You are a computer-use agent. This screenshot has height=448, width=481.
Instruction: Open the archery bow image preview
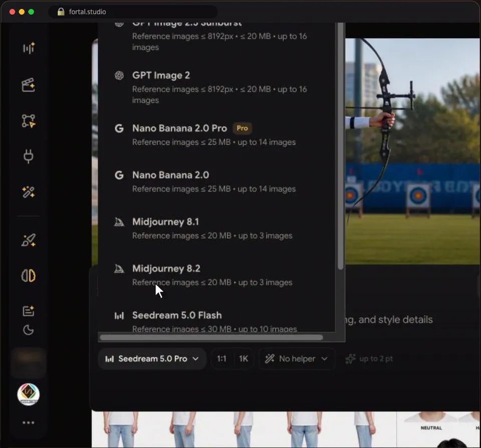(x=413, y=151)
